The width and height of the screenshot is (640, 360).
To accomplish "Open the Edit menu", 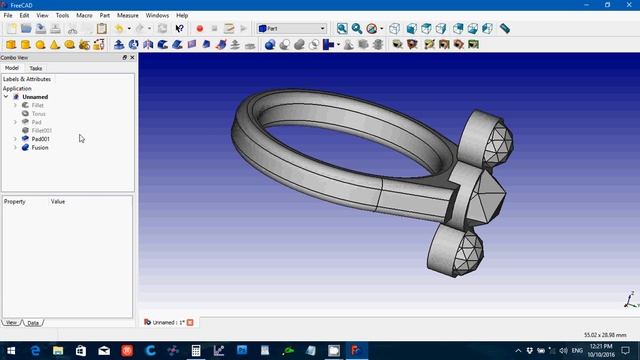I will (x=24, y=15).
